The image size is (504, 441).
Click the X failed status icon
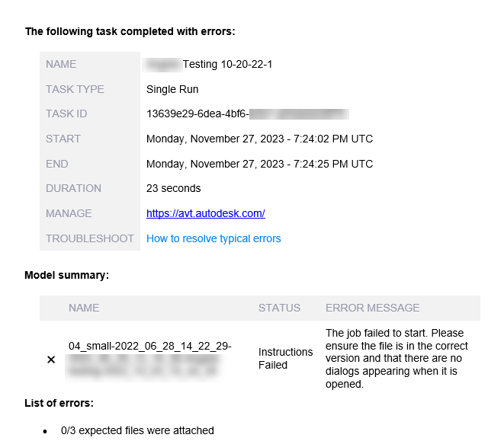[x=51, y=360]
